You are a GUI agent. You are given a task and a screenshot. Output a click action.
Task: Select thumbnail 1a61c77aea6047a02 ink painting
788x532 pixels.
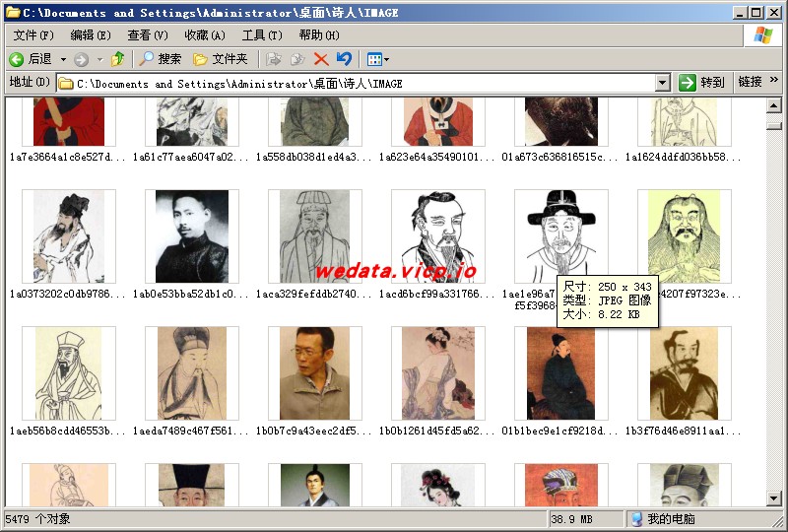tap(192, 122)
